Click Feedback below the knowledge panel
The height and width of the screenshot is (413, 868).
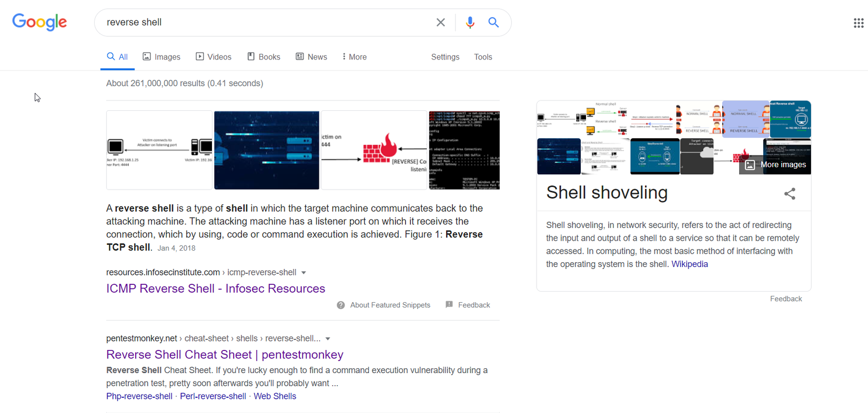786,299
